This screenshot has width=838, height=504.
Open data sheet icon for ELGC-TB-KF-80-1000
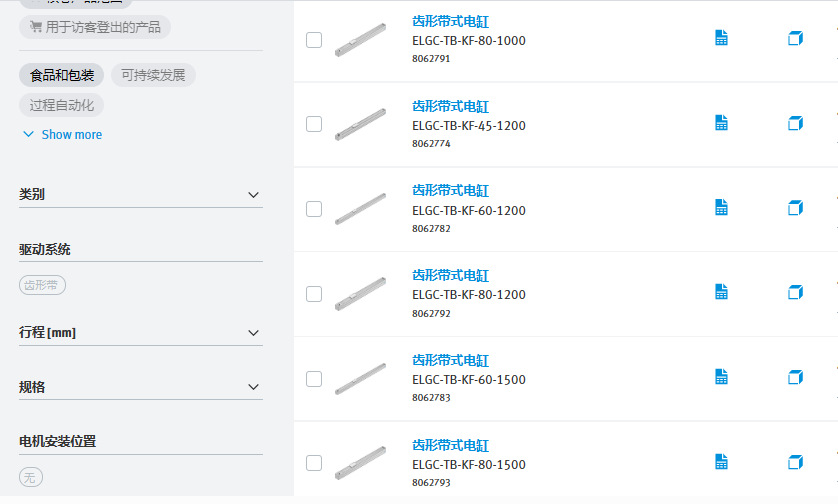[721, 38]
